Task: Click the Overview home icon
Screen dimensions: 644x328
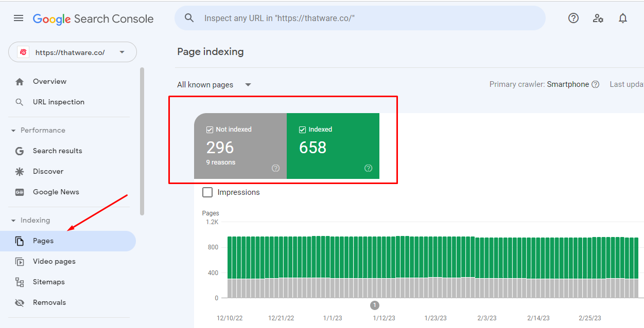Action: 20,82
